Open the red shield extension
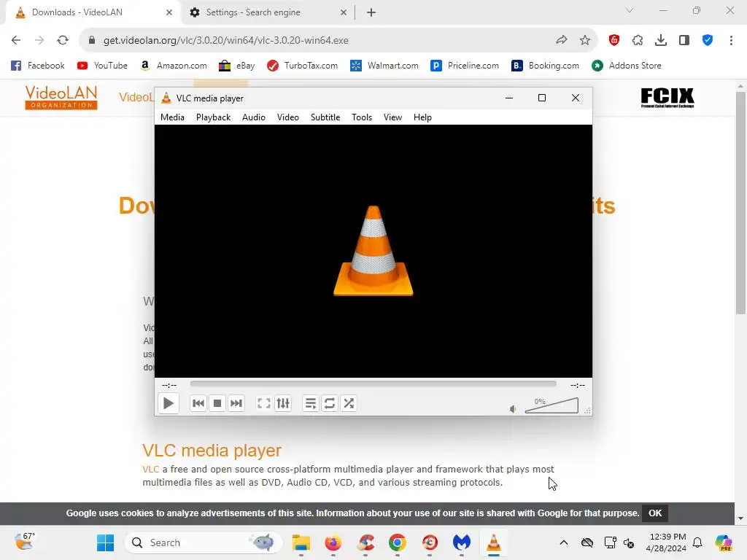The width and height of the screenshot is (747, 560). coord(614,41)
